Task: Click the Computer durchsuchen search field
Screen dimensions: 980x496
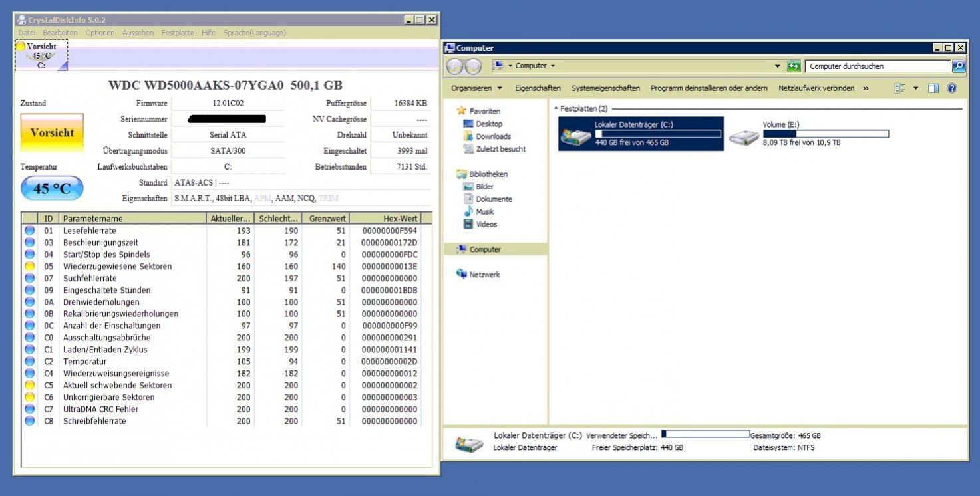Action: pyautogui.click(x=878, y=66)
